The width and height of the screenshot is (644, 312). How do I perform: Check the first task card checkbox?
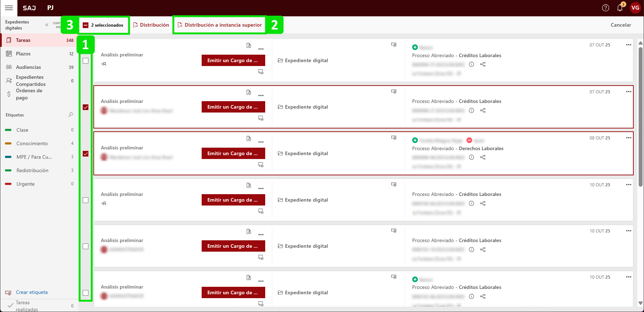[86, 61]
